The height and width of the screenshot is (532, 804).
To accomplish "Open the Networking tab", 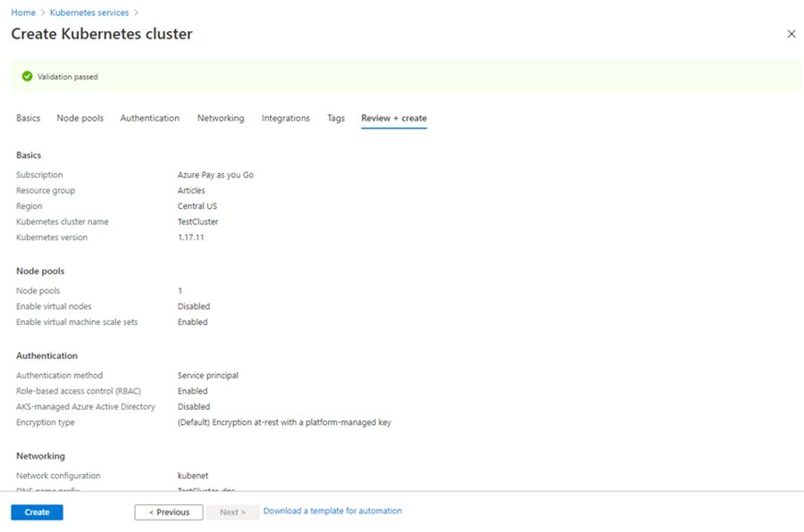I will 220,117.
